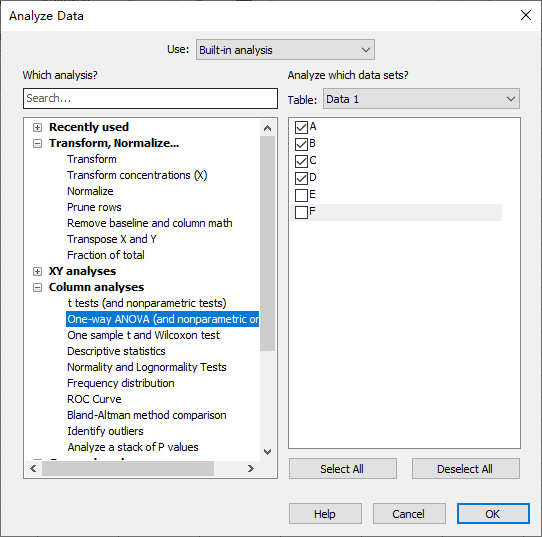The height and width of the screenshot is (537, 542).
Task: Select t tests (and nonparametric tests)
Action: pos(147,303)
